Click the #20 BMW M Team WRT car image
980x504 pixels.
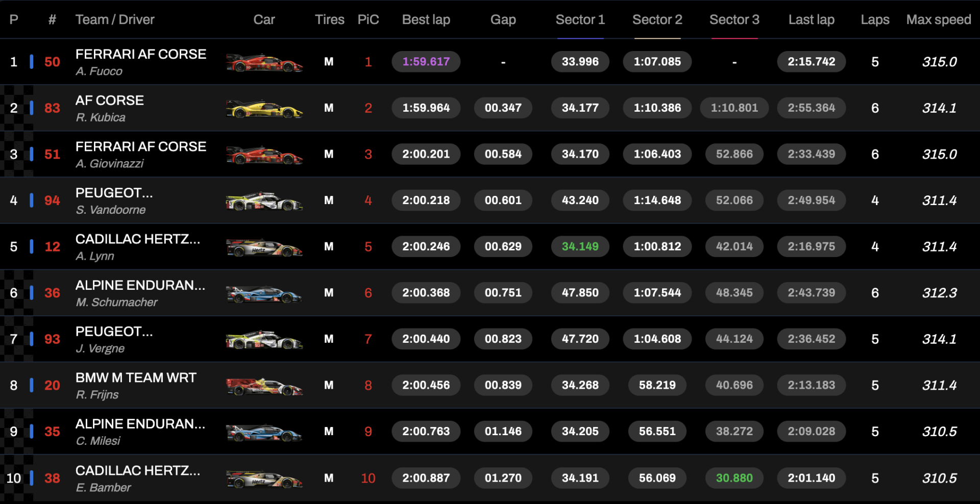264,386
